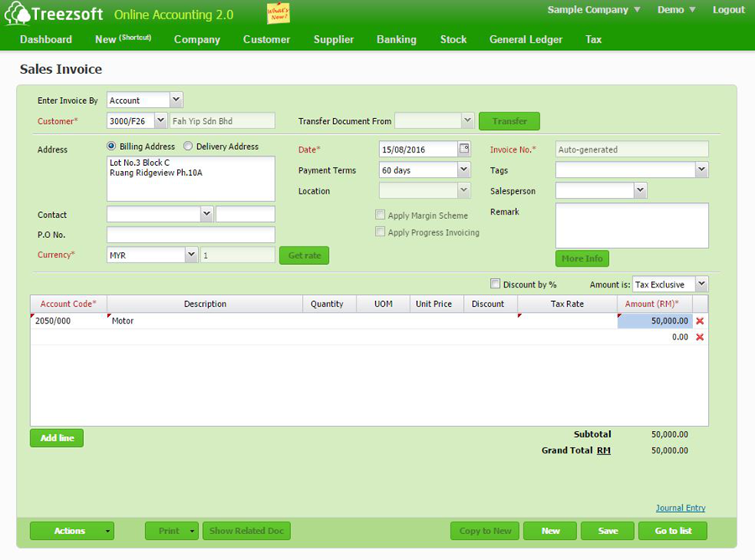Delete the empty 0.00 line with red X

(x=700, y=337)
